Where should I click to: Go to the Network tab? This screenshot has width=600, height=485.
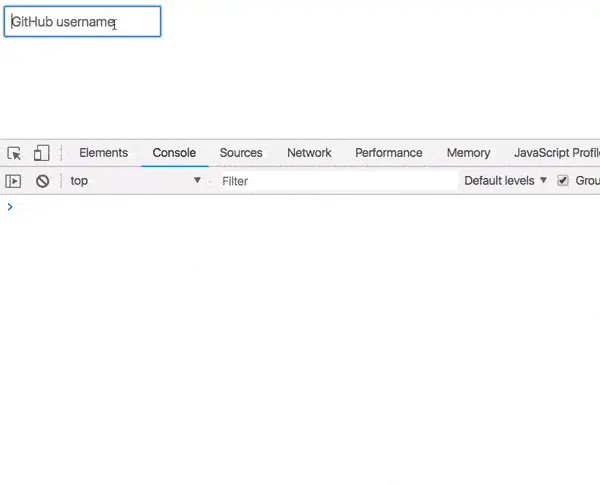pyautogui.click(x=309, y=153)
